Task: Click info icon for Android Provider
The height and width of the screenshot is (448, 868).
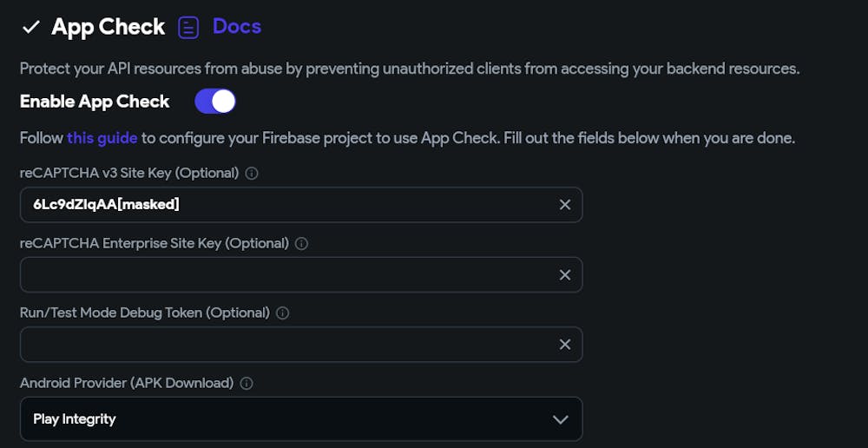Action: (247, 383)
